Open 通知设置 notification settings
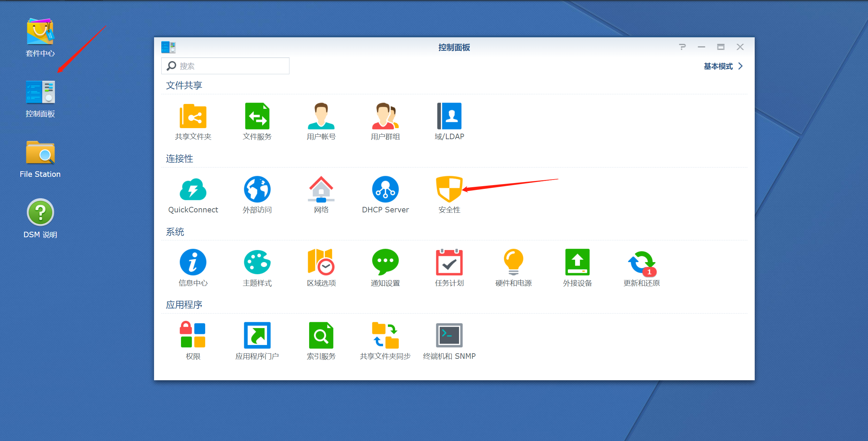Viewport: 868px width, 441px height. pos(385,262)
